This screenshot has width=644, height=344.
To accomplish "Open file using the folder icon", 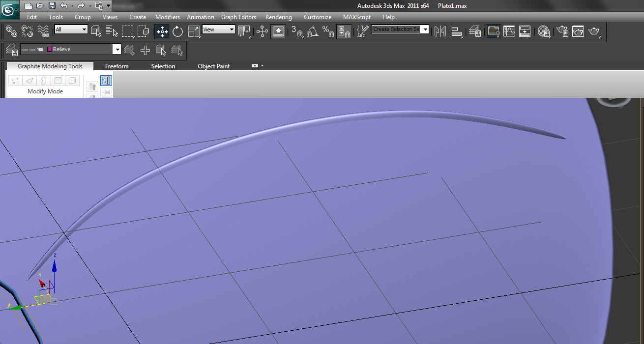I will [x=40, y=6].
